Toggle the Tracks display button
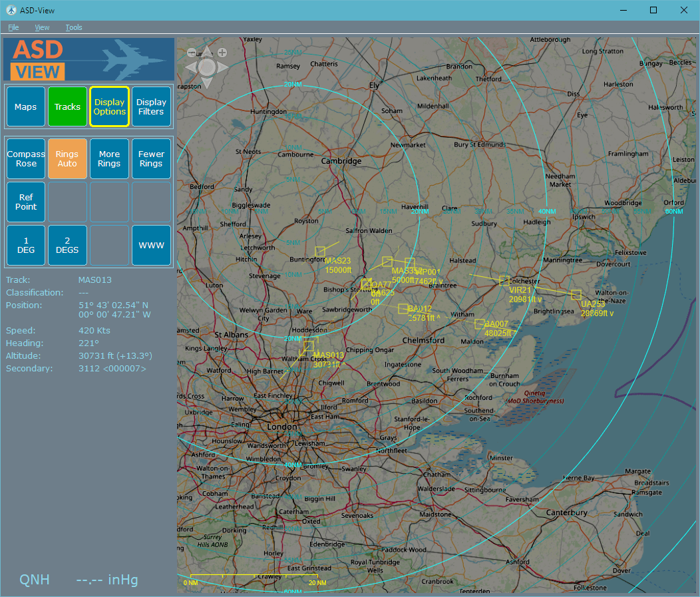Viewport: 700px width, 597px height. [67, 106]
